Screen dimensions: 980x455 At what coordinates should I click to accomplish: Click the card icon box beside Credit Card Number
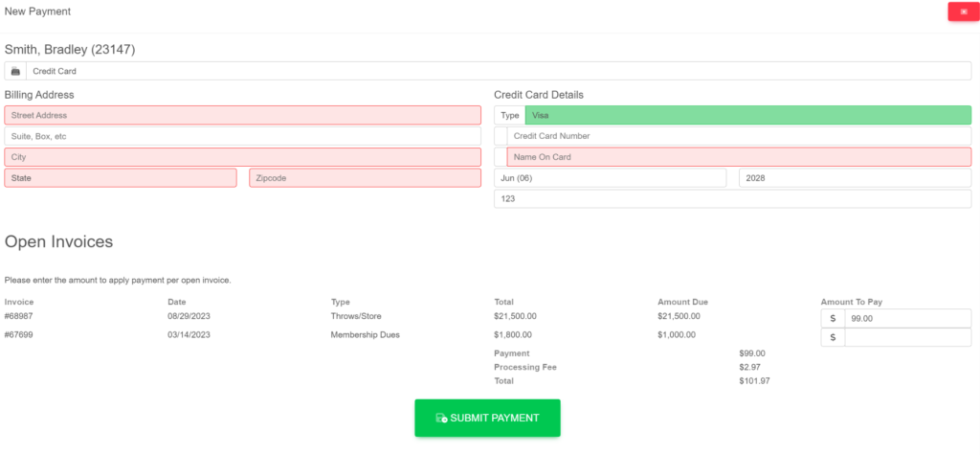(501, 136)
